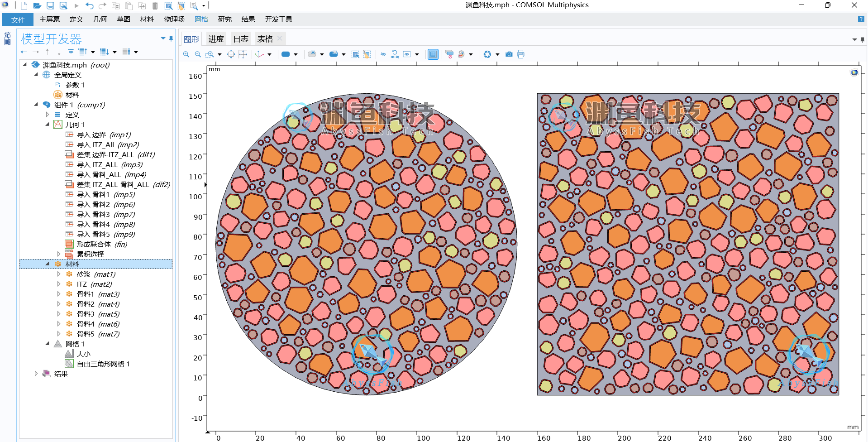Click the undo arrow in title toolbar
Screen dimensions: 868x442
pos(89,5)
